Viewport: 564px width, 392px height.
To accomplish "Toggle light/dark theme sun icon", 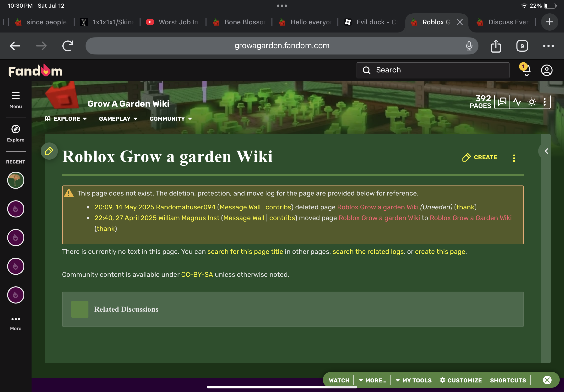I will tap(531, 102).
